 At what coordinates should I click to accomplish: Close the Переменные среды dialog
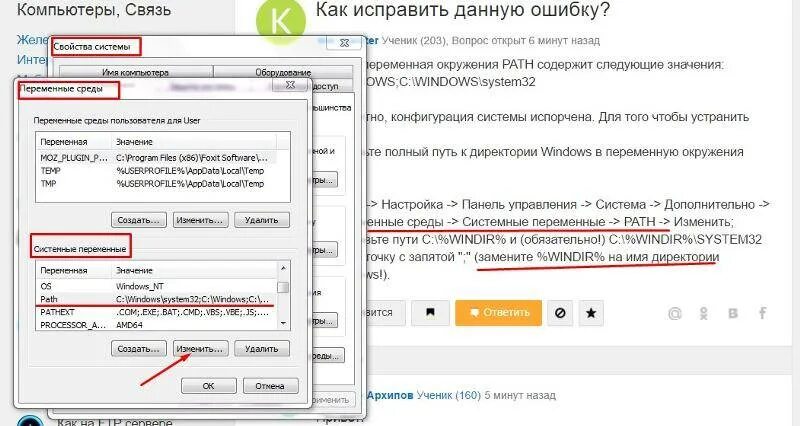[x=290, y=85]
